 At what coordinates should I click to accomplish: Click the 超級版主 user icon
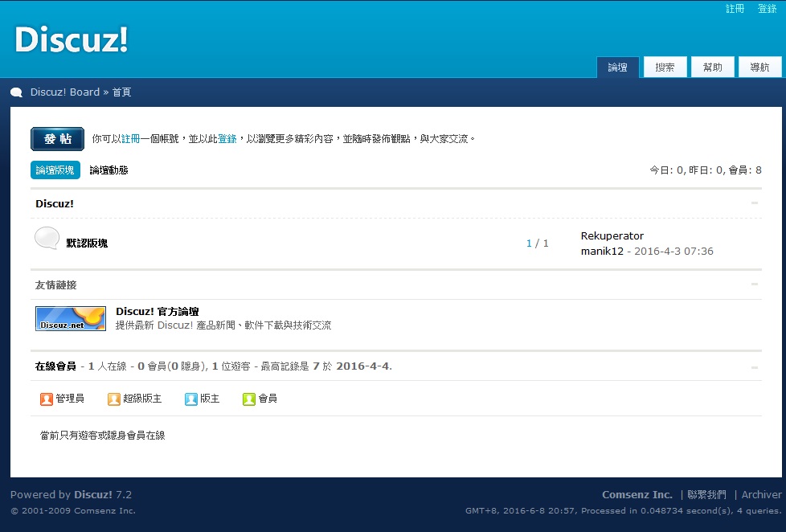click(x=114, y=399)
